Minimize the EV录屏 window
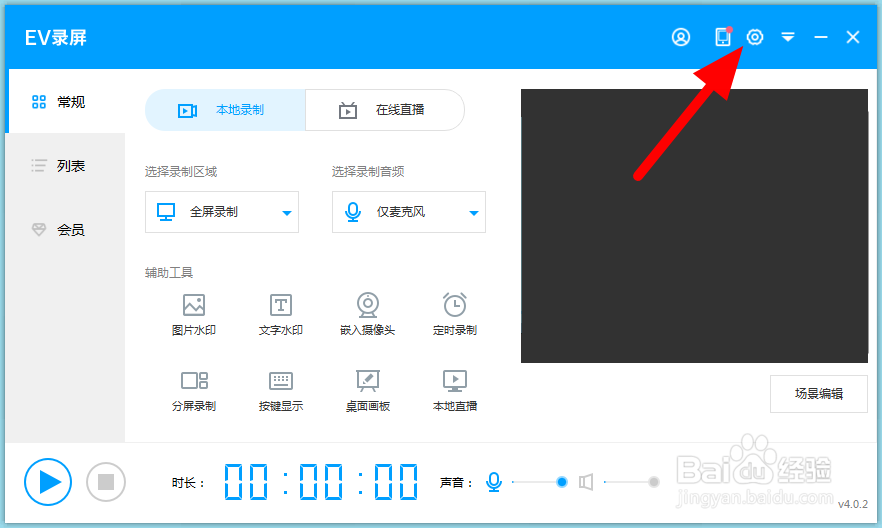 point(821,37)
